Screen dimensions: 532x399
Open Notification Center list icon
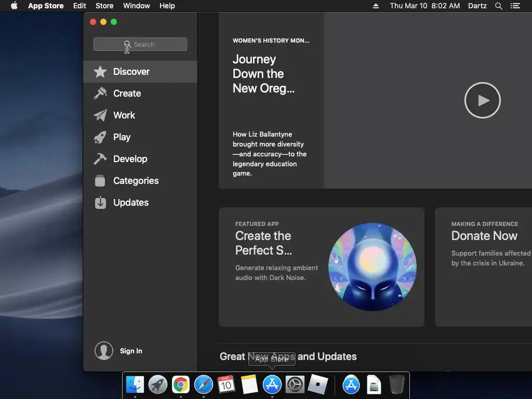(x=515, y=6)
